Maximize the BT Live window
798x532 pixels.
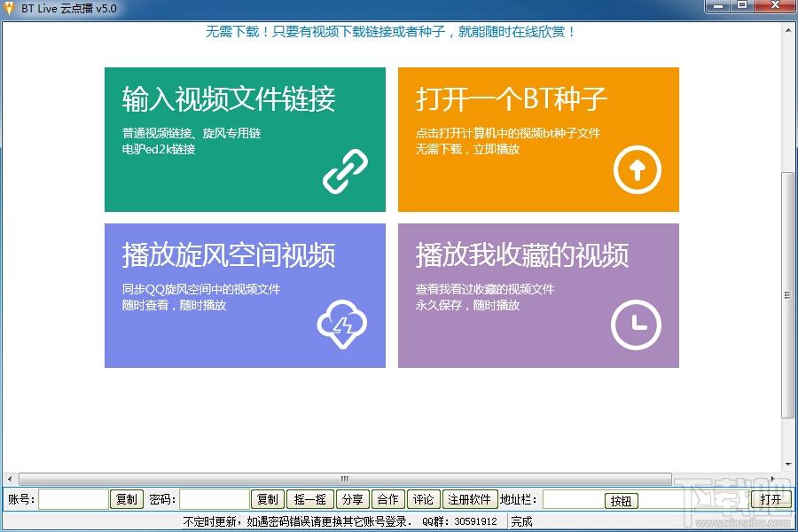click(742, 5)
